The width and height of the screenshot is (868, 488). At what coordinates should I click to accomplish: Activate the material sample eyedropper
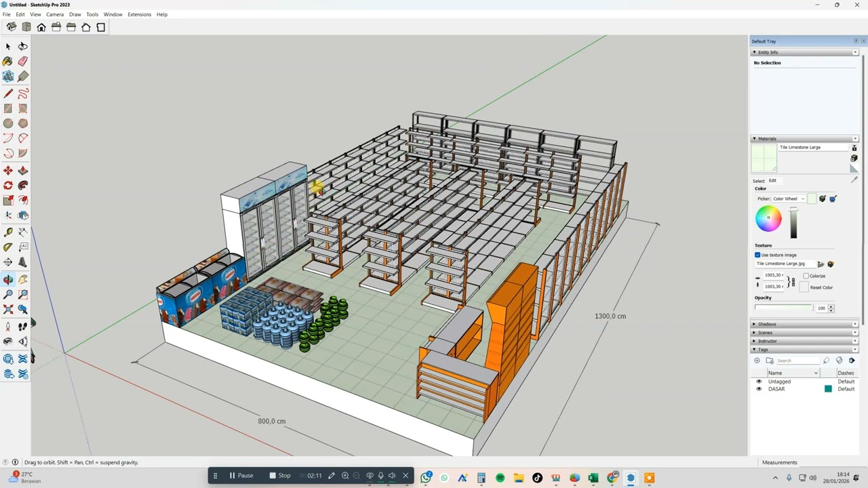[x=854, y=180]
